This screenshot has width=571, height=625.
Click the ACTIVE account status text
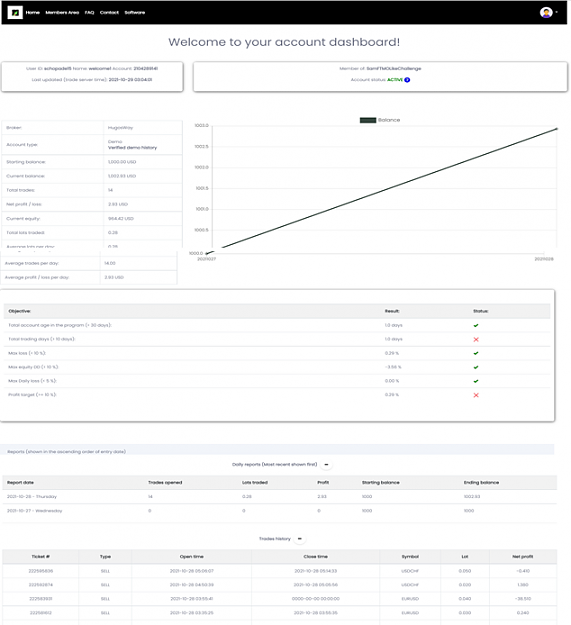click(x=395, y=80)
